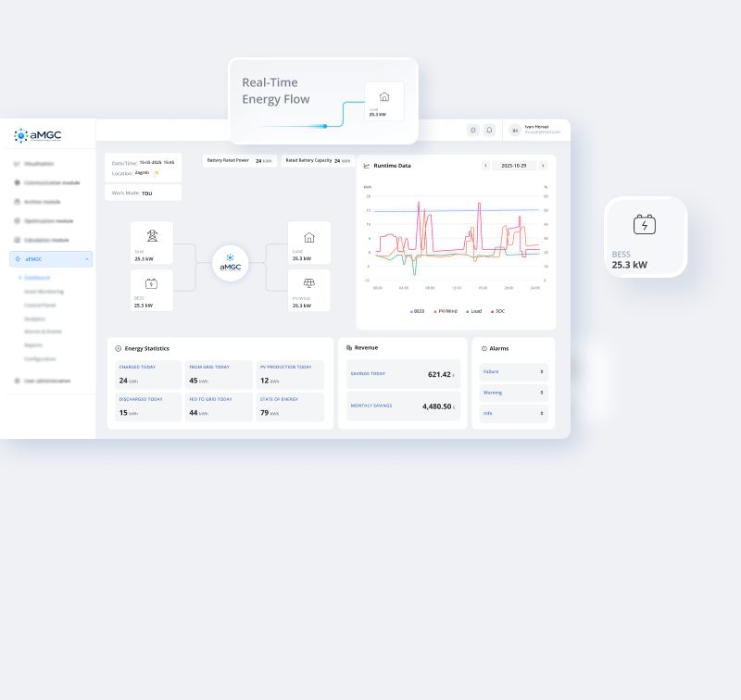Go to Asset Monitoring submenu item
Viewport: 741px width, 700px height.
[x=44, y=292]
